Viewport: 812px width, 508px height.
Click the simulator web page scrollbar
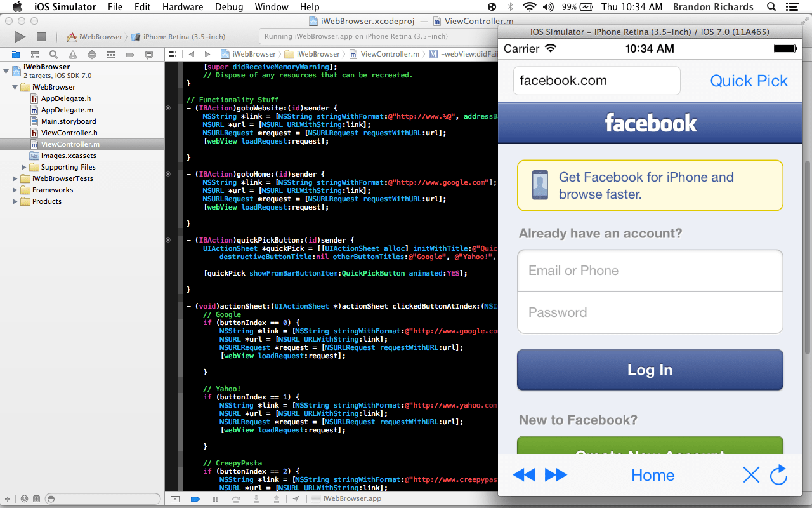pyautogui.click(x=808, y=257)
